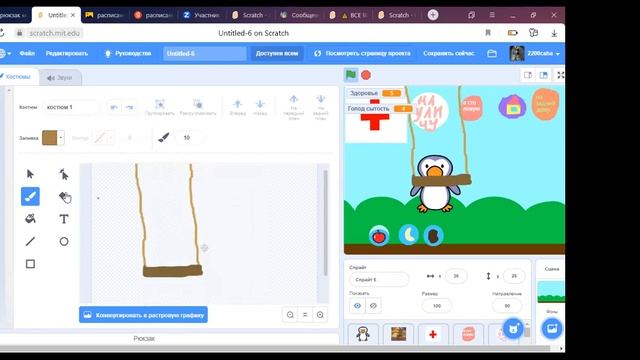
Task: Select the penguin sprite thumbnail
Action: click(x=363, y=334)
